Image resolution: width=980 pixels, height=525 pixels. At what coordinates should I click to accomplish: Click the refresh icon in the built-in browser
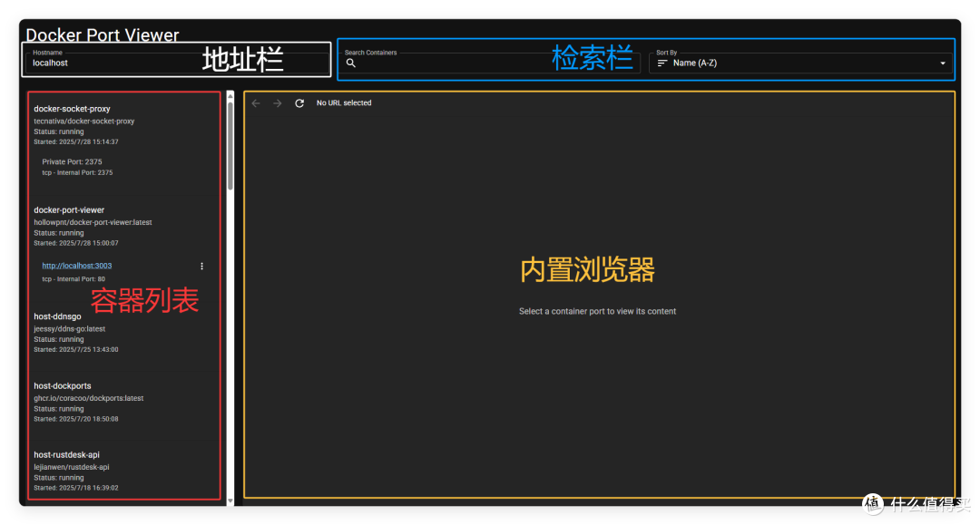(299, 102)
